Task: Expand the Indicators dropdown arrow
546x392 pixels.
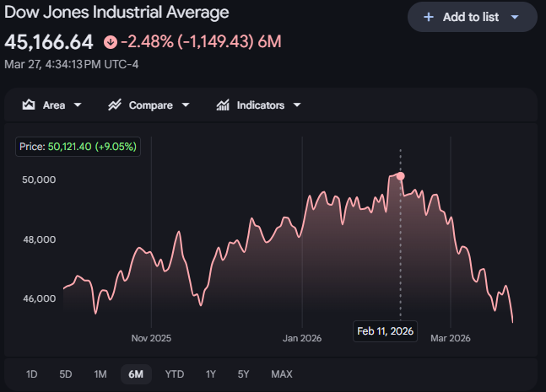Action: click(x=297, y=105)
